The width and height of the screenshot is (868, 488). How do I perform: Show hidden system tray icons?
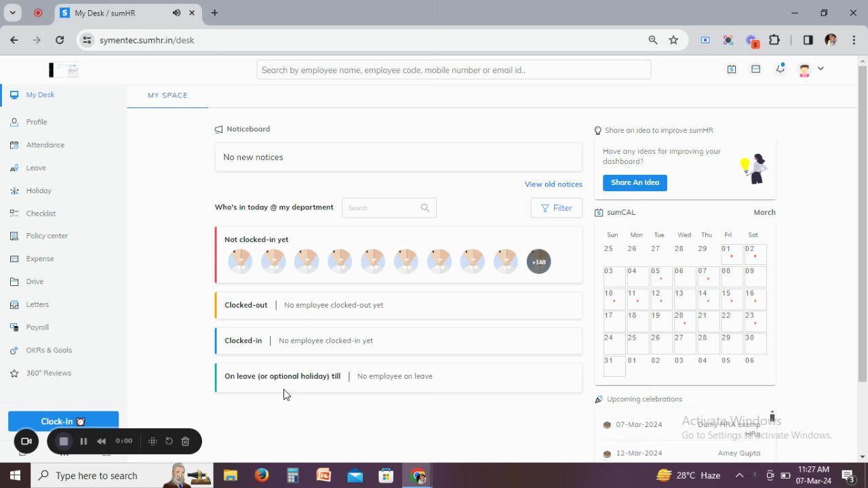click(x=739, y=475)
